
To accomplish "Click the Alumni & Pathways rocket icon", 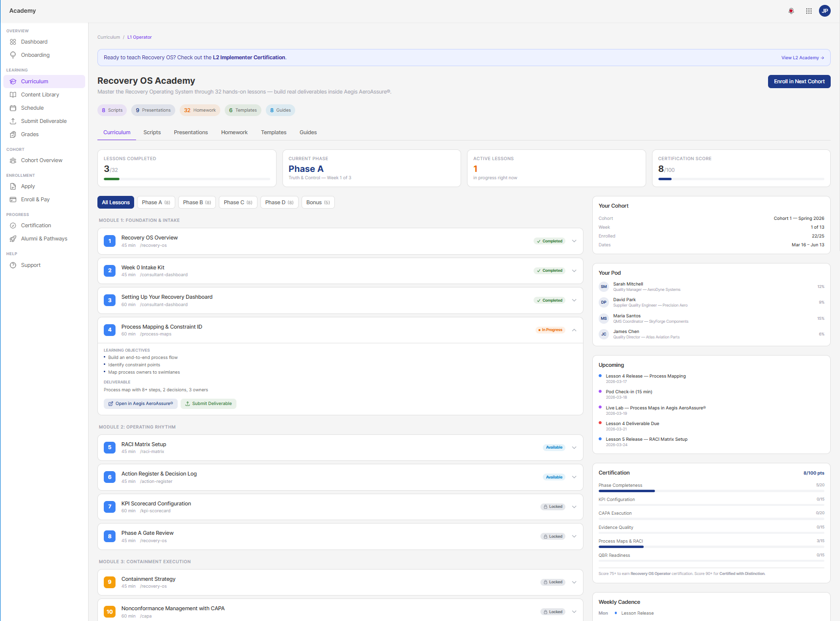I will click(13, 239).
